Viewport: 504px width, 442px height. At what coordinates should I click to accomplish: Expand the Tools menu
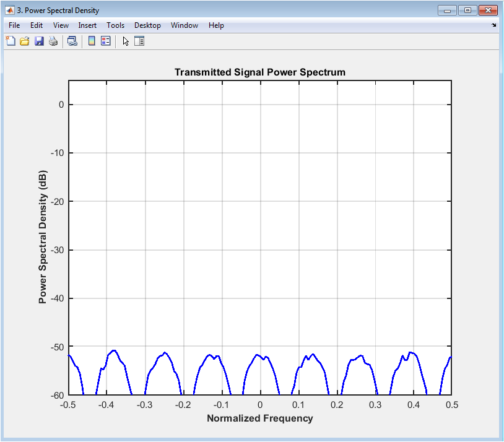(x=115, y=25)
